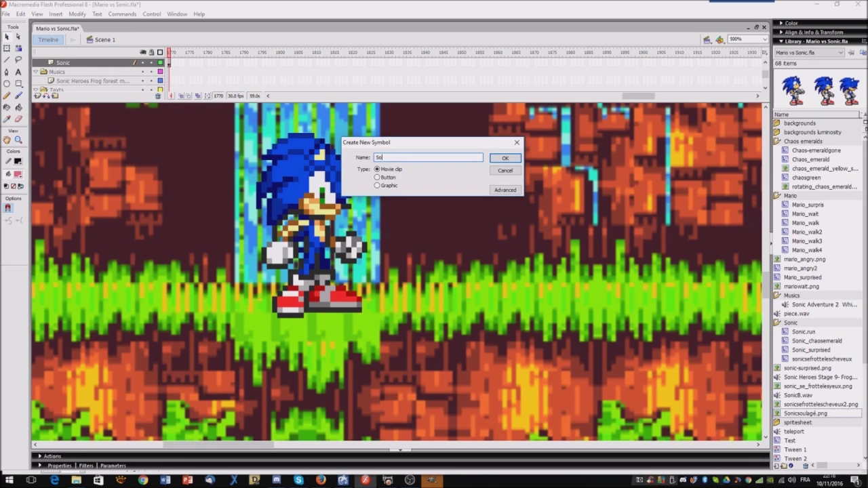
Task: Toggle lock dot of Sonic layer
Action: click(x=151, y=62)
